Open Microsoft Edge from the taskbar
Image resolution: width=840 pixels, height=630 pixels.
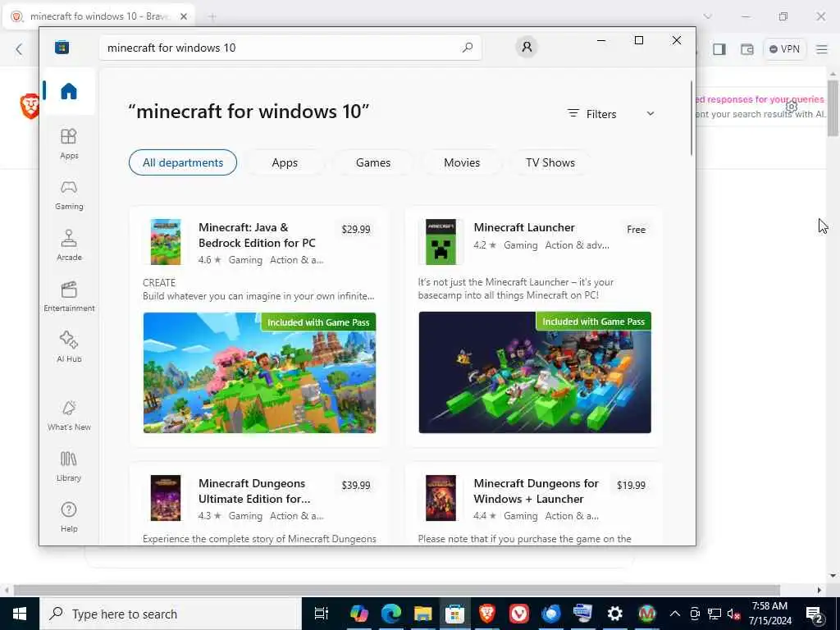(x=391, y=614)
